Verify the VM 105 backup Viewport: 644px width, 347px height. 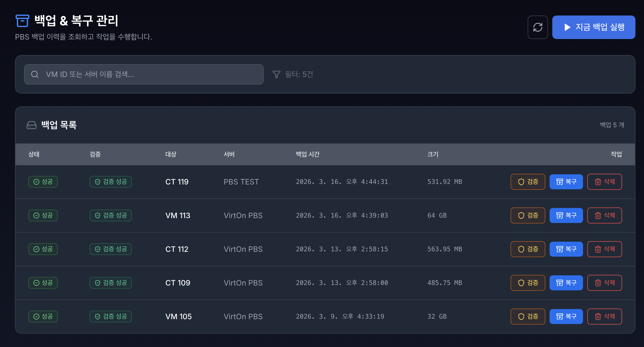528,317
